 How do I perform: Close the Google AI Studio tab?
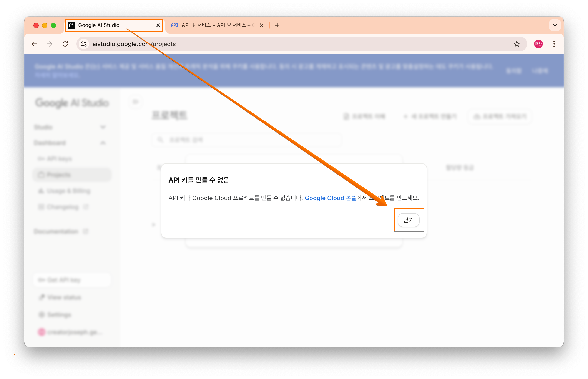click(158, 25)
